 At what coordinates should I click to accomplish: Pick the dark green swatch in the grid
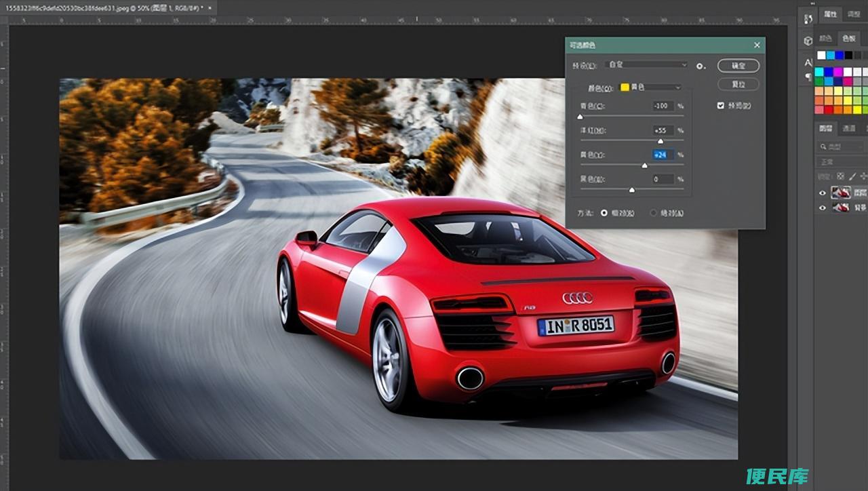click(x=819, y=81)
